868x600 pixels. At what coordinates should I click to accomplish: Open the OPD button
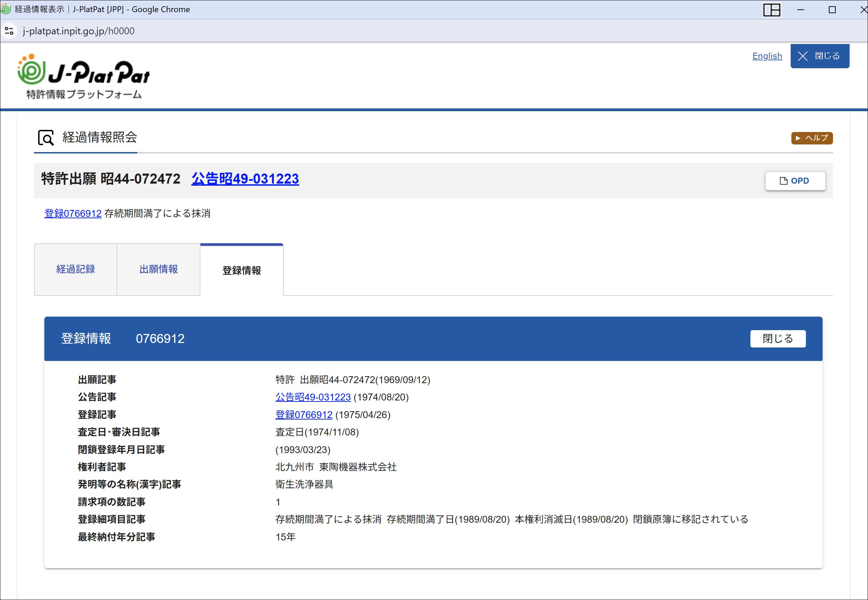click(796, 181)
